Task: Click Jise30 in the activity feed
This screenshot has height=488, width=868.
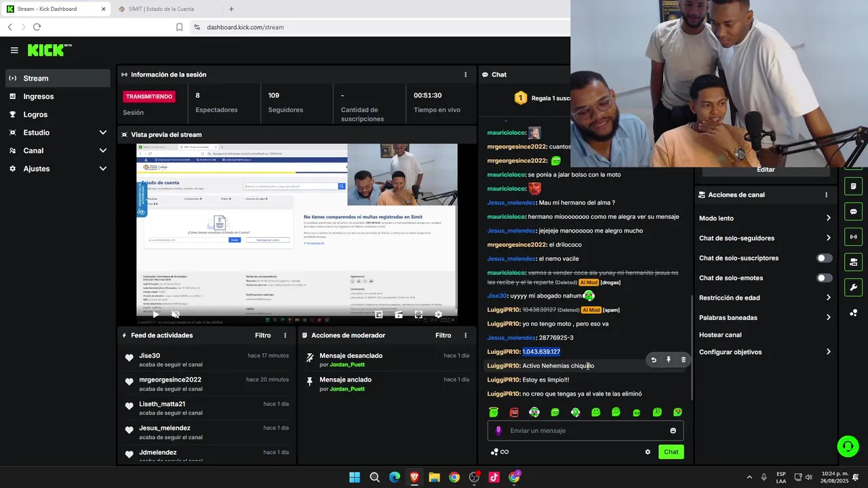Action: [149, 356]
